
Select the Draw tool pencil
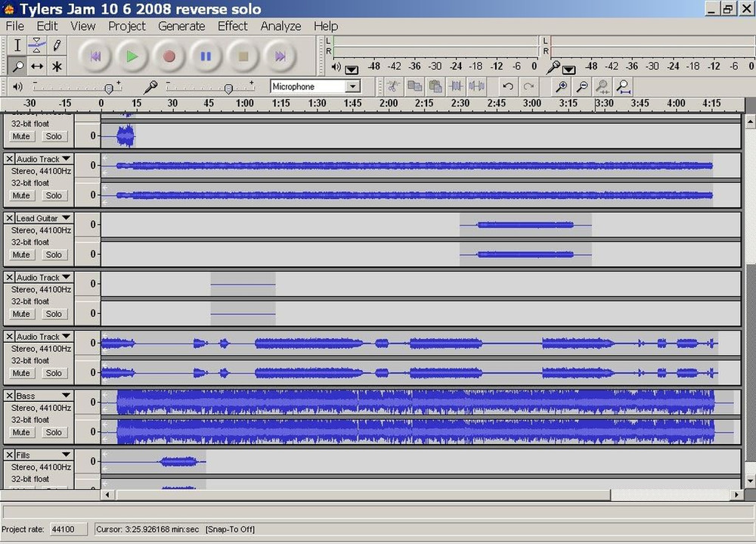(x=57, y=46)
